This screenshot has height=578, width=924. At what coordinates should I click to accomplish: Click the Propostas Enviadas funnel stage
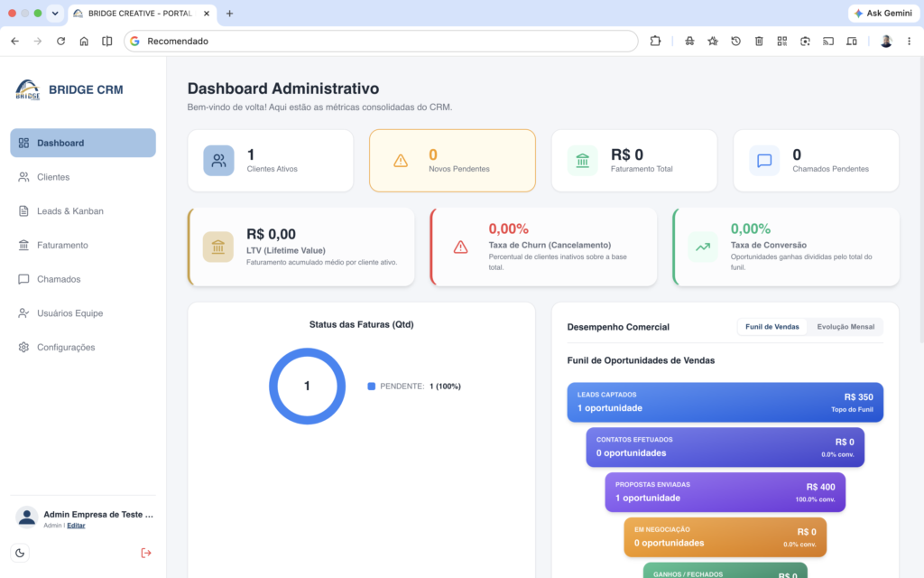pos(725,492)
